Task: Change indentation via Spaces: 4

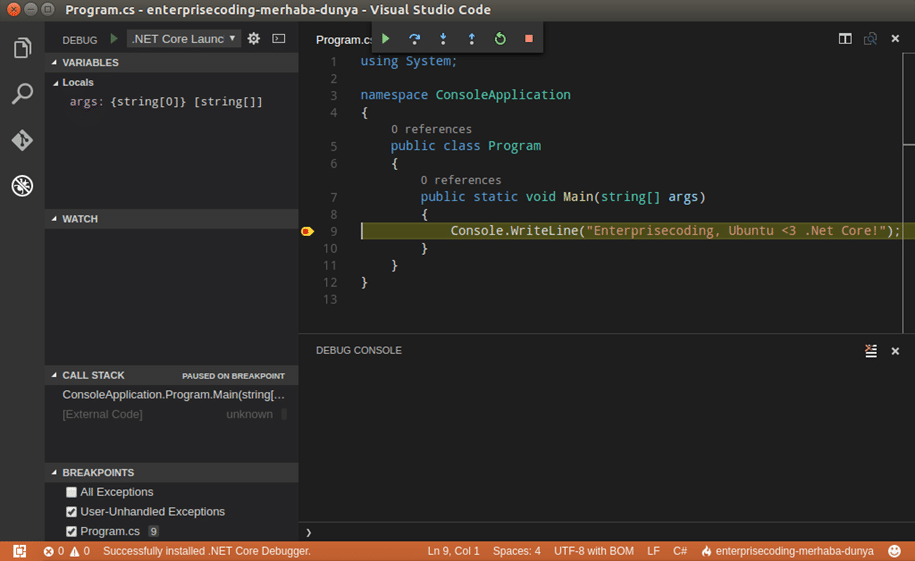Action: click(516, 551)
